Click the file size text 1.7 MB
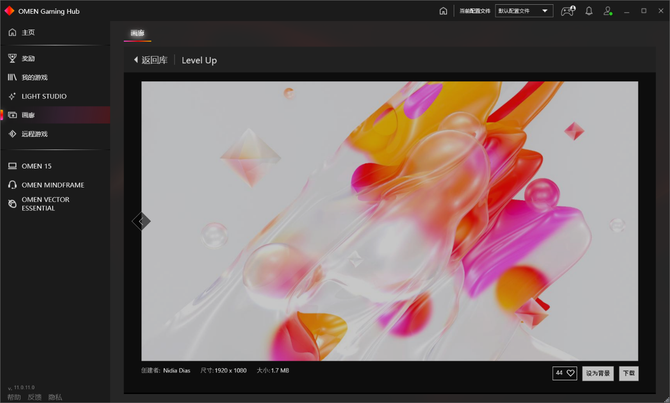The height and width of the screenshot is (403, 670). (x=280, y=371)
